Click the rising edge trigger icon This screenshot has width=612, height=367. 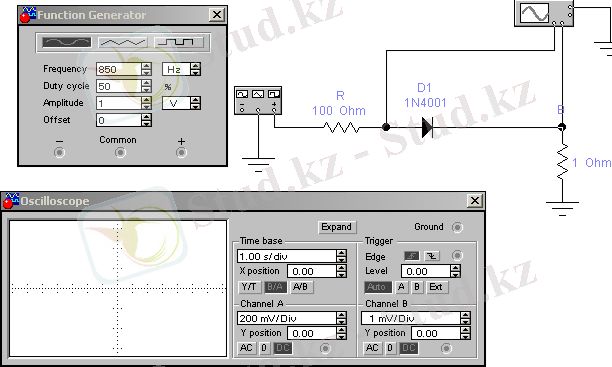(411, 256)
